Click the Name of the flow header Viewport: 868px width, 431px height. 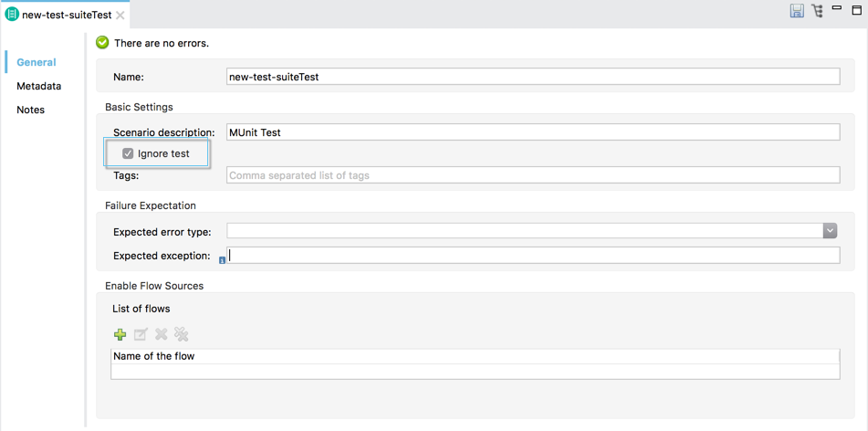(154, 356)
